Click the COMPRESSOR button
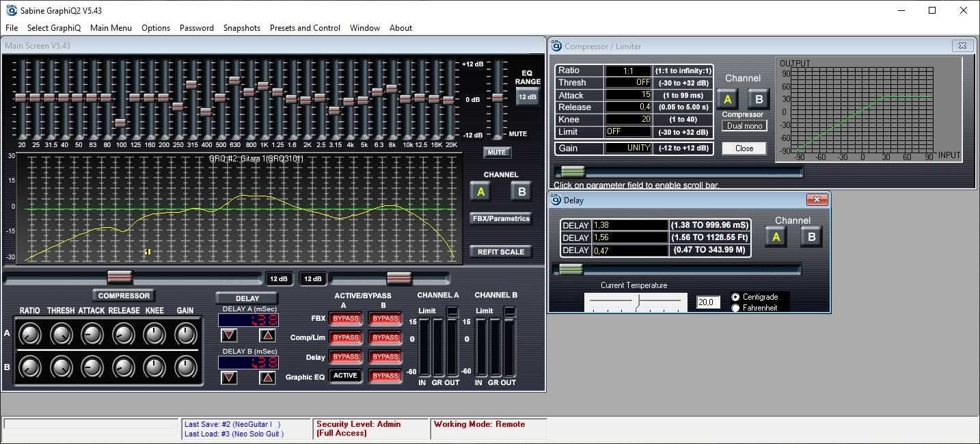 (124, 296)
